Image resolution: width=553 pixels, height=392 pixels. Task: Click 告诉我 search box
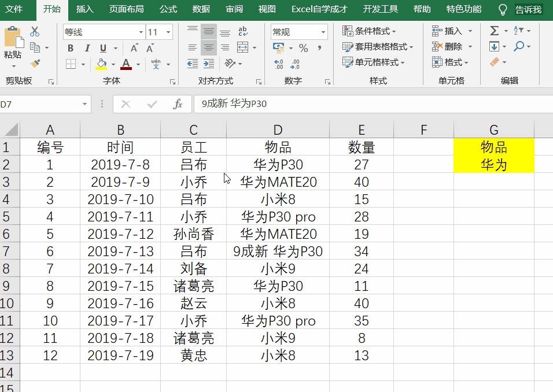[x=528, y=9]
